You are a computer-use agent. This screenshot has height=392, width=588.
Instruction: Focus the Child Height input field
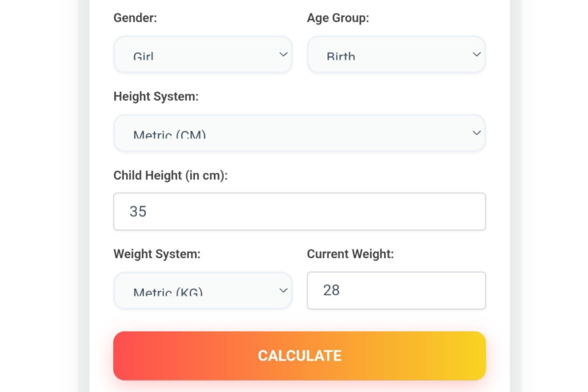pyautogui.click(x=299, y=212)
